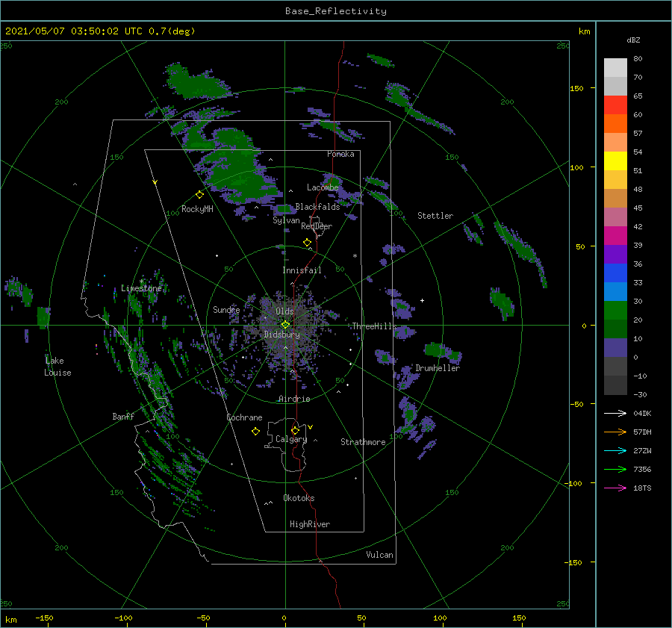This screenshot has width=672, height=628.
Task: Click the Sundre town label
Action: click(226, 309)
